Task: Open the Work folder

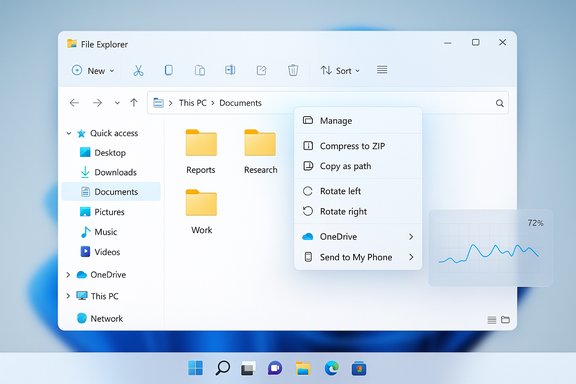Action: coord(201,212)
